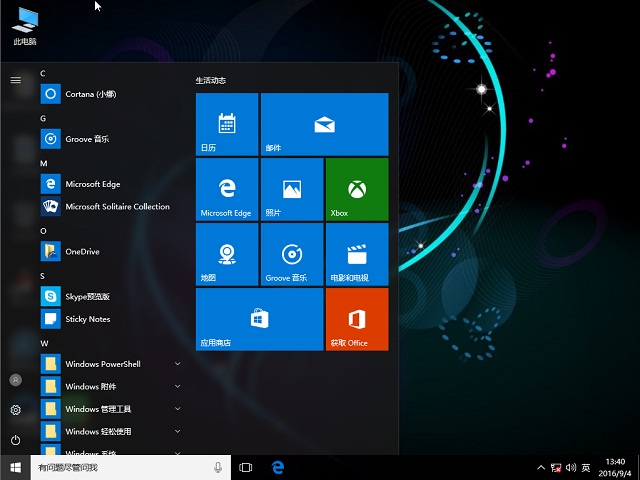640x480 pixels.
Task: Open Settings gear in Start menu
Action: click(x=15, y=410)
